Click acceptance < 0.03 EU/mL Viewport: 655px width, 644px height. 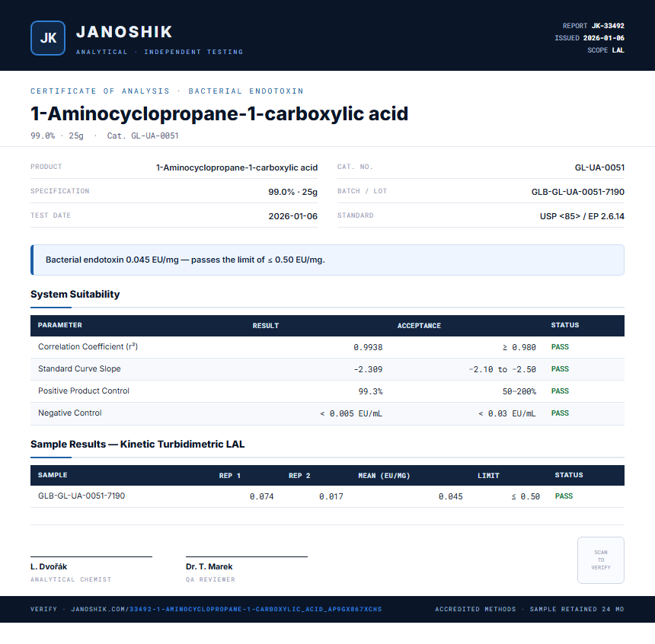[x=506, y=413]
